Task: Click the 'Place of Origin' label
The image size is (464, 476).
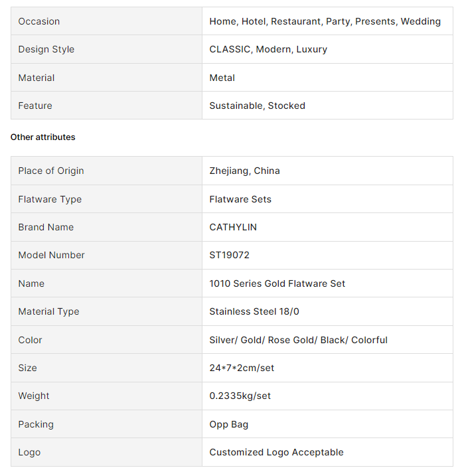Action: coord(51,171)
